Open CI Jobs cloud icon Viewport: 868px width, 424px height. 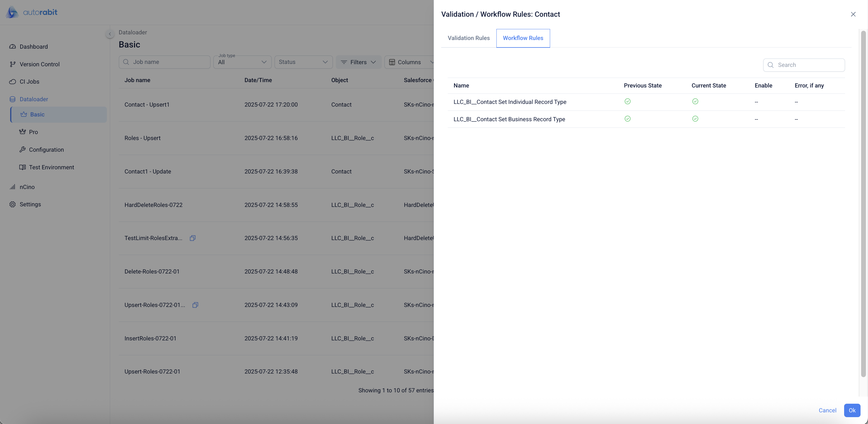(13, 82)
